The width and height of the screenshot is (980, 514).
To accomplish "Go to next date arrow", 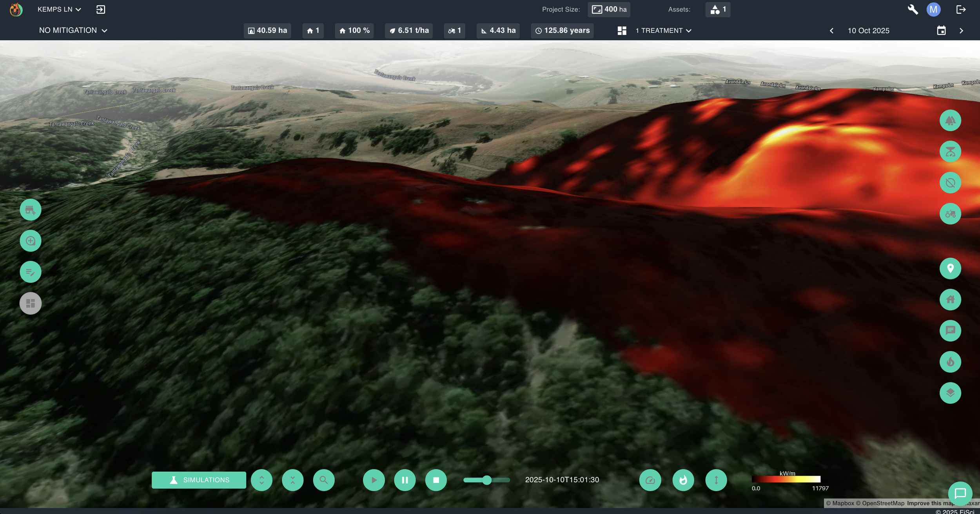I will pyautogui.click(x=961, y=31).
